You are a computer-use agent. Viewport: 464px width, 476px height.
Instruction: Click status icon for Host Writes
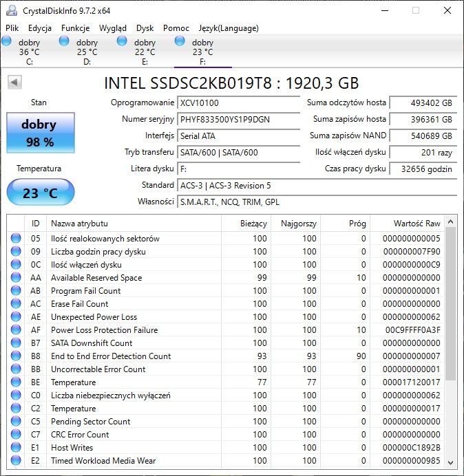pos(16,447)
